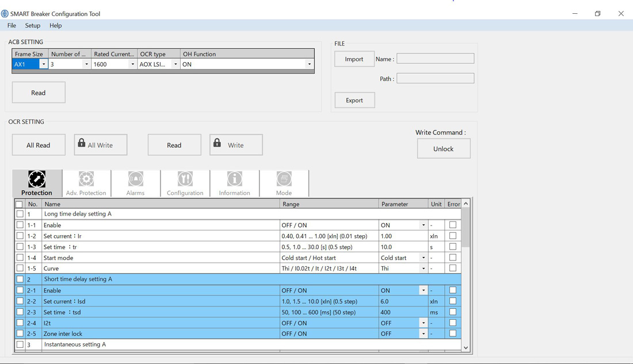
Task: Open the Setup menu
Action: (33, 25)
